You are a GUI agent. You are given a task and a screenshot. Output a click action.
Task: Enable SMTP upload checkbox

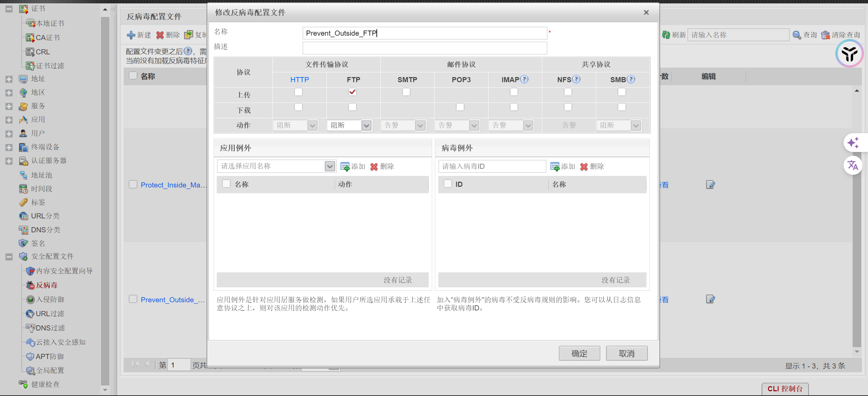click(x=406, y=92)
